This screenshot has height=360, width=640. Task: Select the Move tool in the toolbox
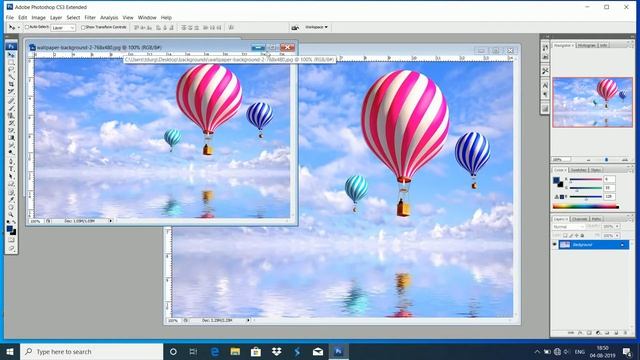[11, 55]
